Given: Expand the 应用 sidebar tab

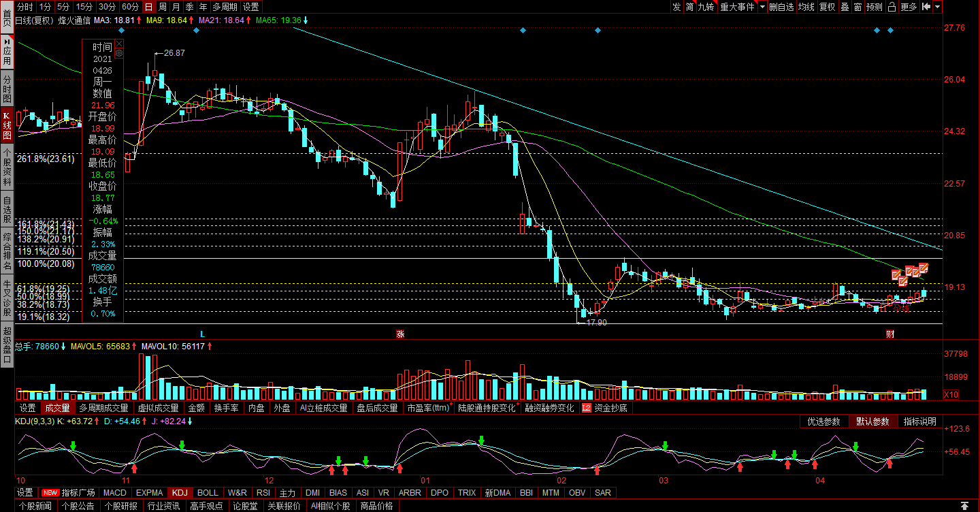Looking at the screenshot, I should pyautogui.click(x=7, y=51).
